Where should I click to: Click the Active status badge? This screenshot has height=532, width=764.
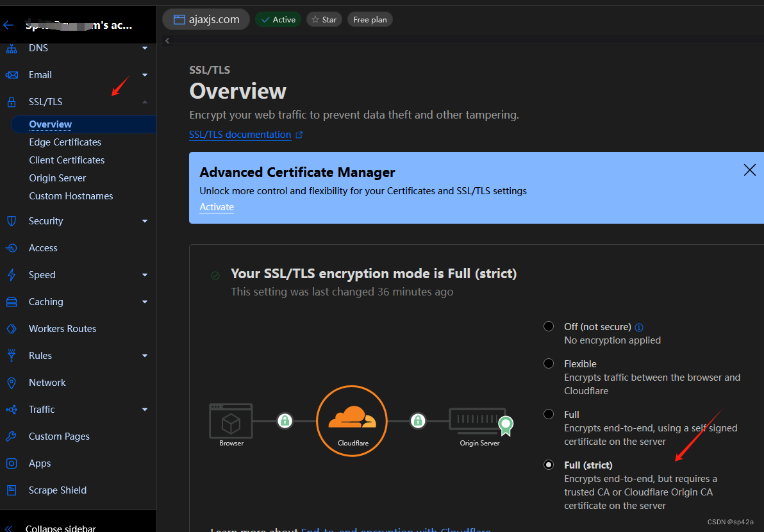coord(278,19)
